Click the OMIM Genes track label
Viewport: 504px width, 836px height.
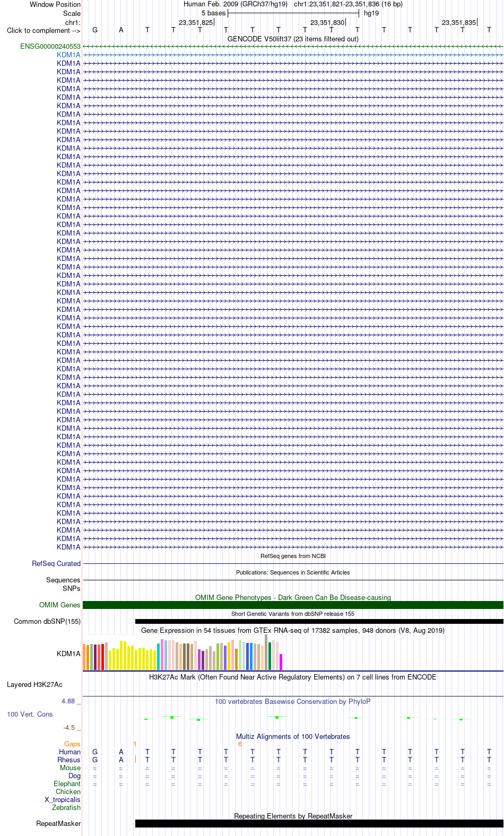(x=60, y=605)
